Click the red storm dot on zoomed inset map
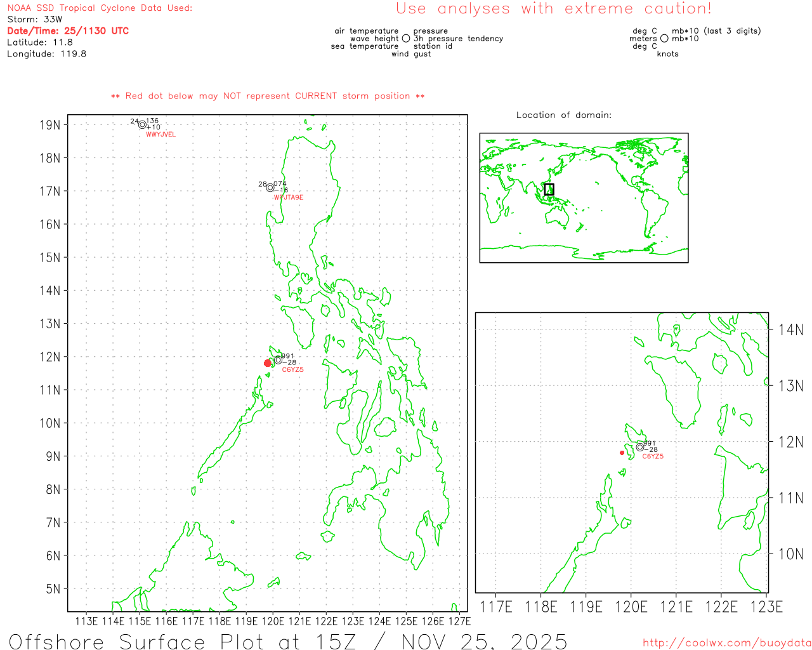 622,453
